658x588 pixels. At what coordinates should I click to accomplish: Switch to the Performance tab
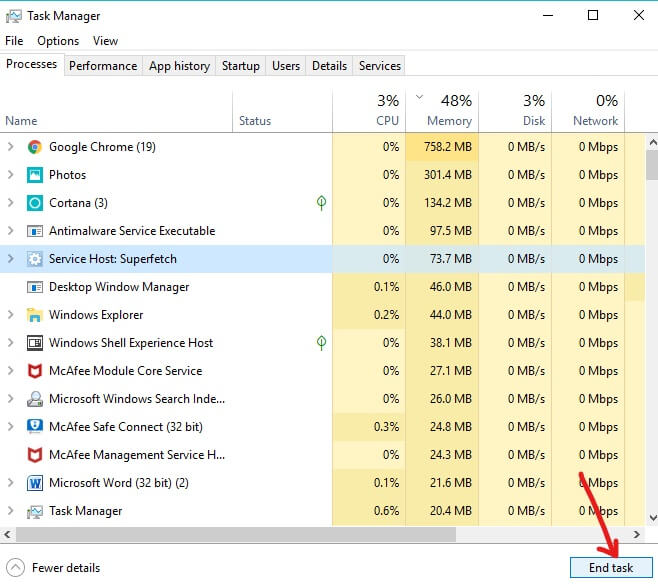tap(103, 66)
